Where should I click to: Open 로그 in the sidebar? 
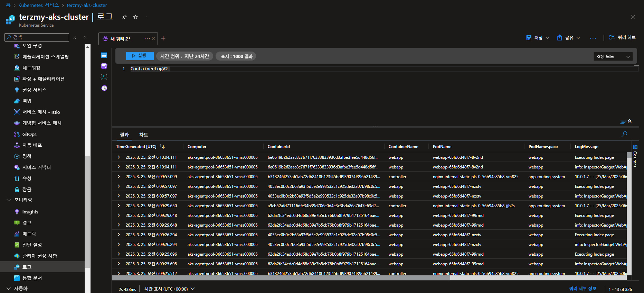pos(27,267)
